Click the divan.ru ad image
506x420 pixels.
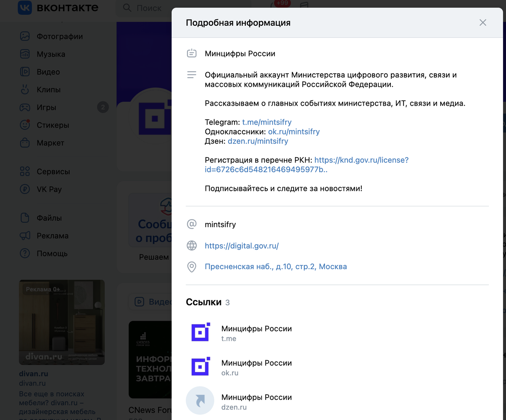pos(62,322)
